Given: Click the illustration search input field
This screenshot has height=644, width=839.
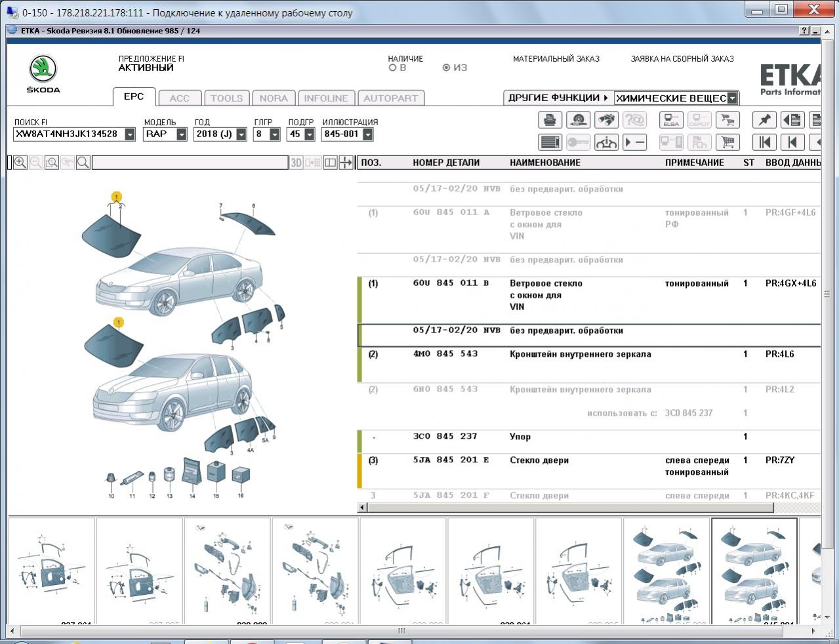Looking at the screenshot, I should 190,163.
